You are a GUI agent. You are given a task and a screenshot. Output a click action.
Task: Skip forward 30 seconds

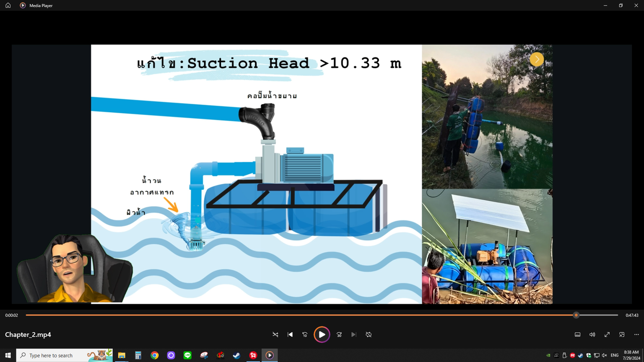(x=339, y=335)
